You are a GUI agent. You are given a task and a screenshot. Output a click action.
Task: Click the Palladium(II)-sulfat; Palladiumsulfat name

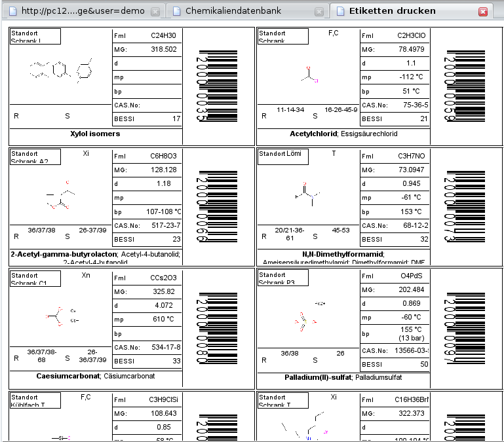[x=343, y=377]
